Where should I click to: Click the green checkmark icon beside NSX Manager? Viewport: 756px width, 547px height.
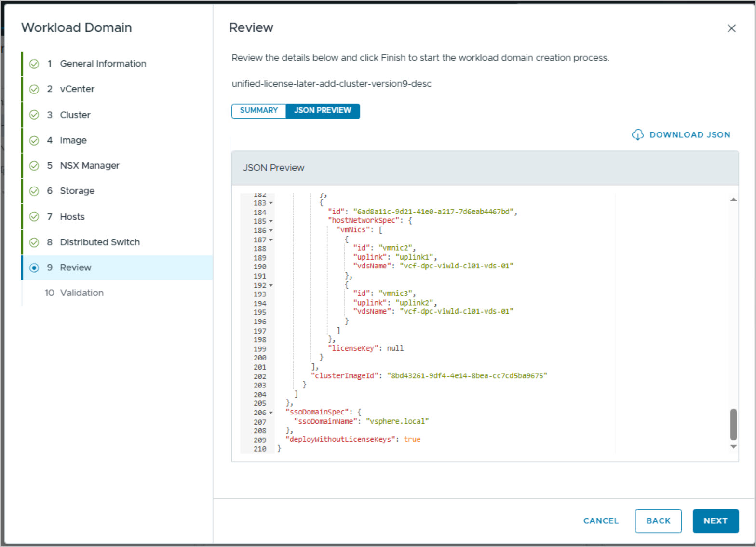click(x=34, y=166)
